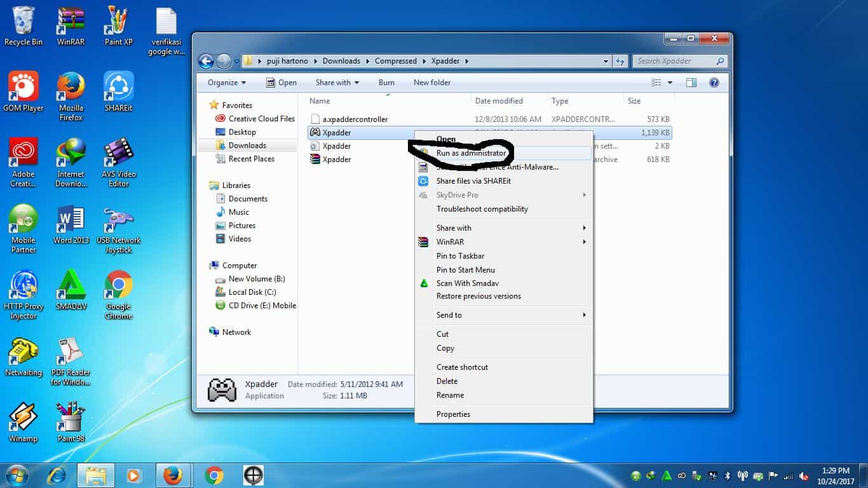Open Internet Explorer from the taskbar
This screenshot has height=488, width=868.
(57, 475)
